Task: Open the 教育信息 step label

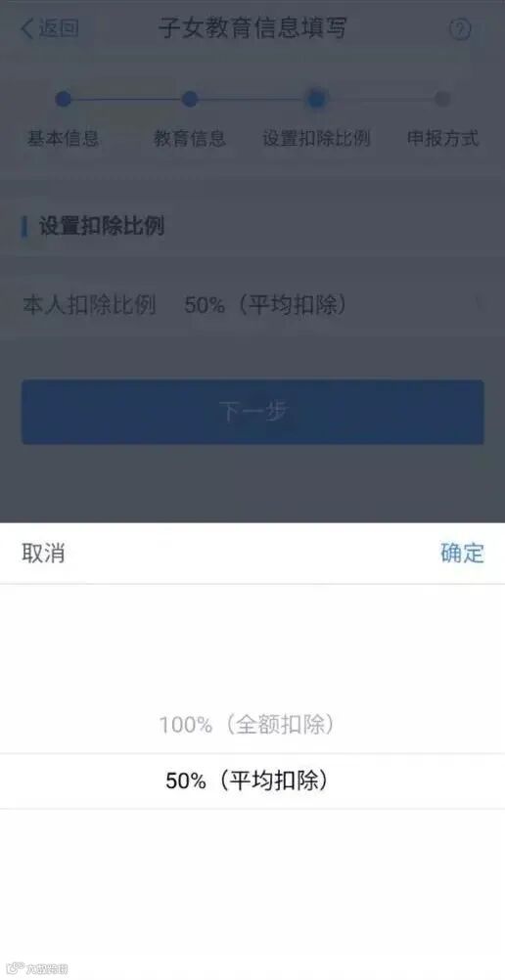Action: click(x=190, y=138)
